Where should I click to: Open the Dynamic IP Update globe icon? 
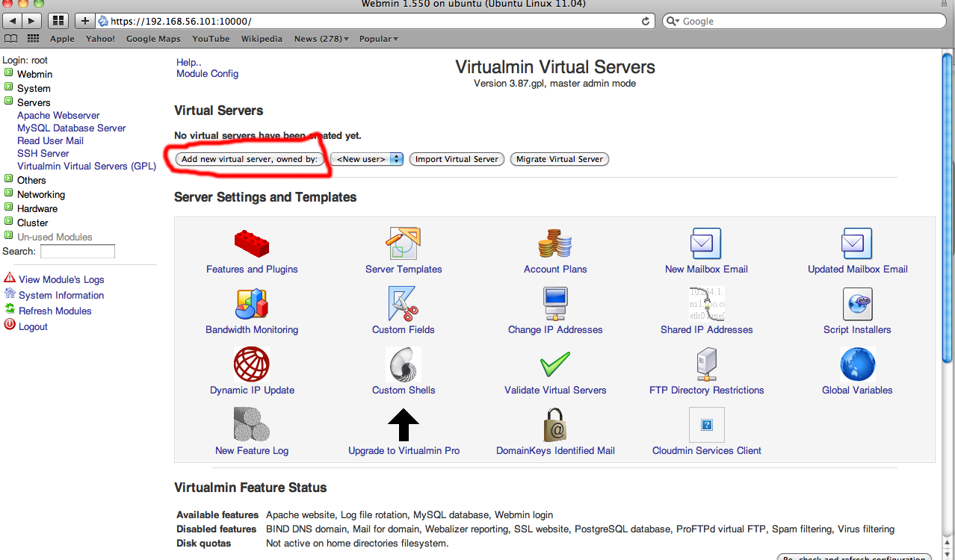coord(252,364)
